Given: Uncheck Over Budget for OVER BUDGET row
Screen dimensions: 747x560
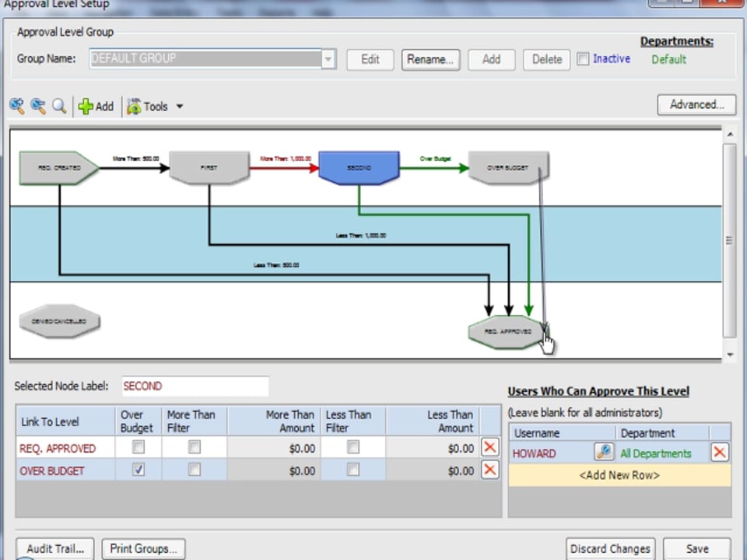Looking at the screenshot, I should tap(138, 470).
